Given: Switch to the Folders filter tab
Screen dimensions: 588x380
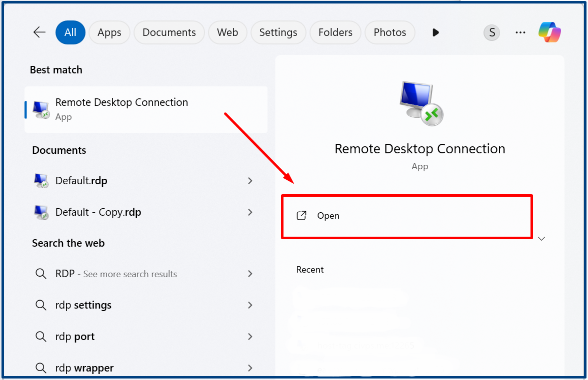Looking at the screenshot, I should [335, 32].
